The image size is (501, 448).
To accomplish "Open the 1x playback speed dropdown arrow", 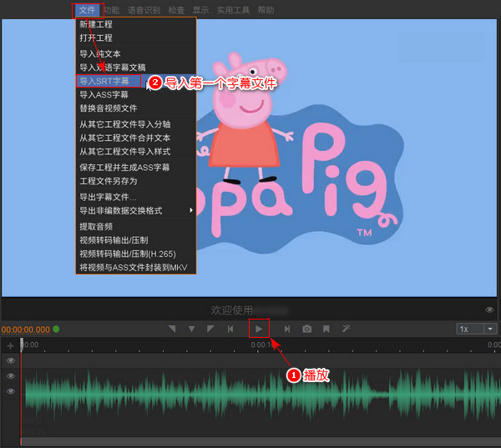I will click(x=490, y=329).
